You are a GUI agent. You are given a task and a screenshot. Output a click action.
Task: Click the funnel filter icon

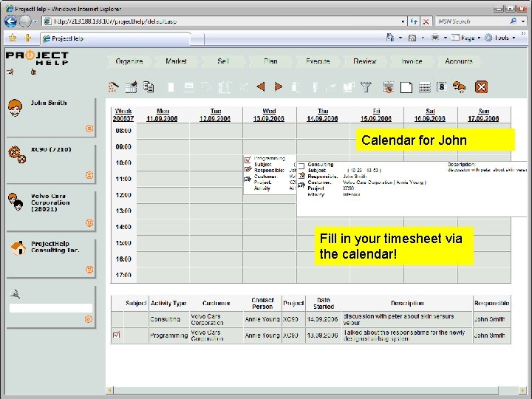point(366,87)
